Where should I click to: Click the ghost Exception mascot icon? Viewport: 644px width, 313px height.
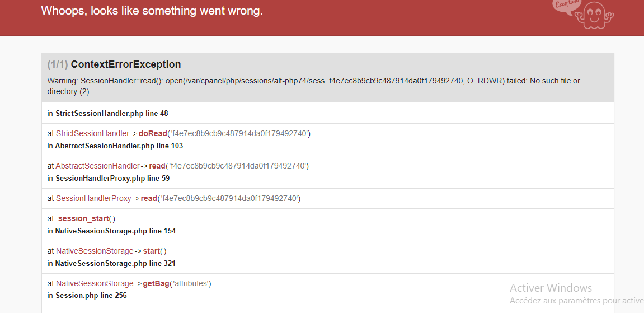click(594, 15)
